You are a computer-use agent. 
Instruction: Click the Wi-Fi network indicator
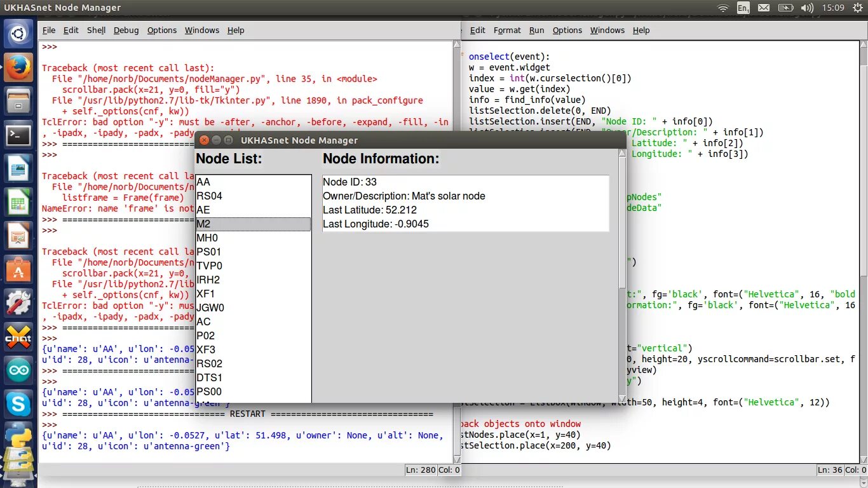click(723, 8)
